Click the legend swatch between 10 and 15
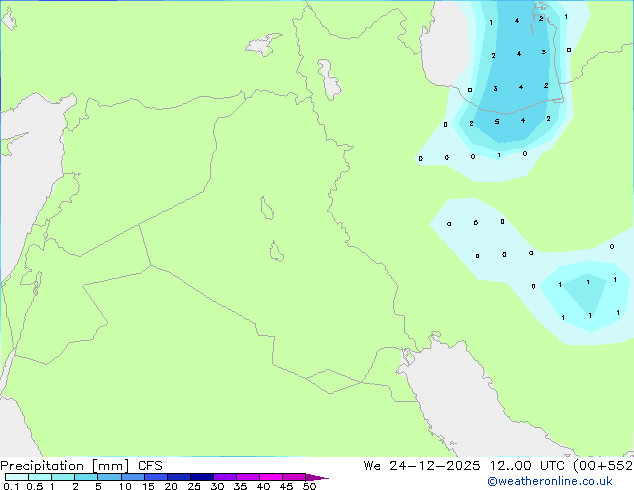634x490 pixels. 133,477
